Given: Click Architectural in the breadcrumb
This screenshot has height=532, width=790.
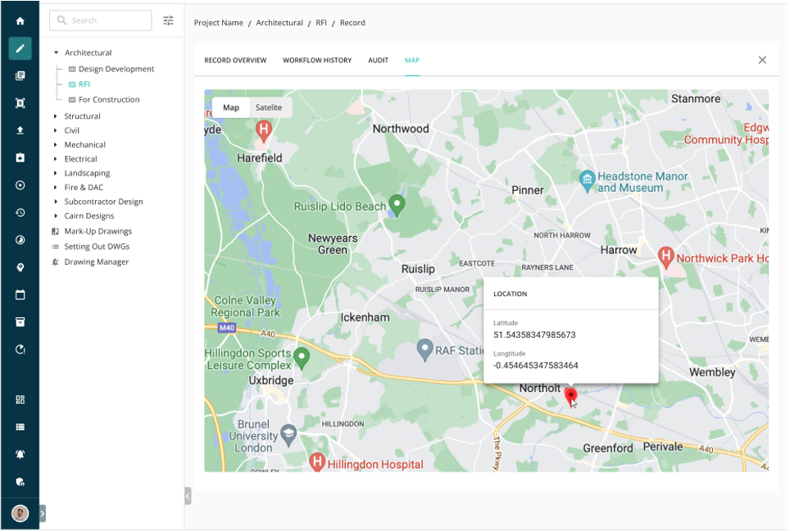Looking at the screenshot, I should (279, 23).
